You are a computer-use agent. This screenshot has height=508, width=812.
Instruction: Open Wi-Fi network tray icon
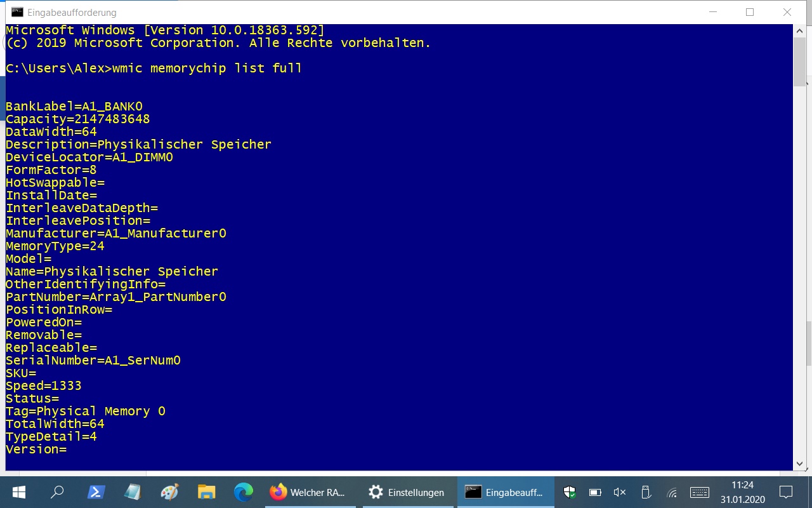pyautogui.click(x=672, y=493)
